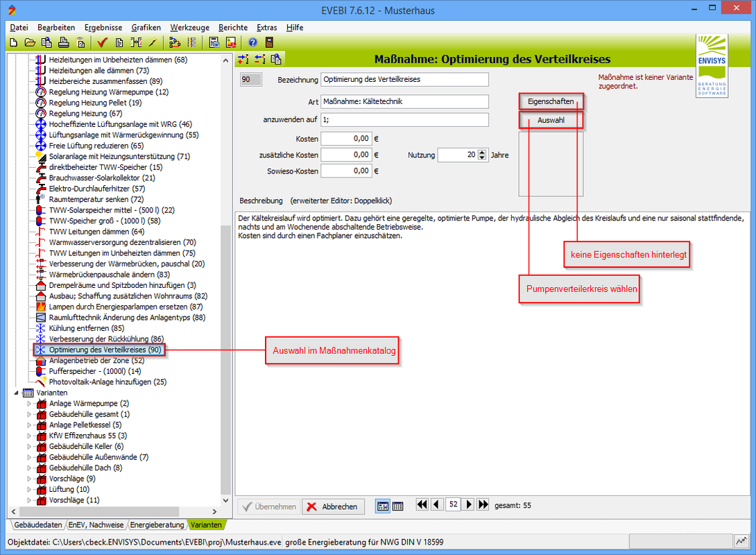
Task: Click the PDF report toolbar icon
Action: pyautogui.click(x=231, y=42)
